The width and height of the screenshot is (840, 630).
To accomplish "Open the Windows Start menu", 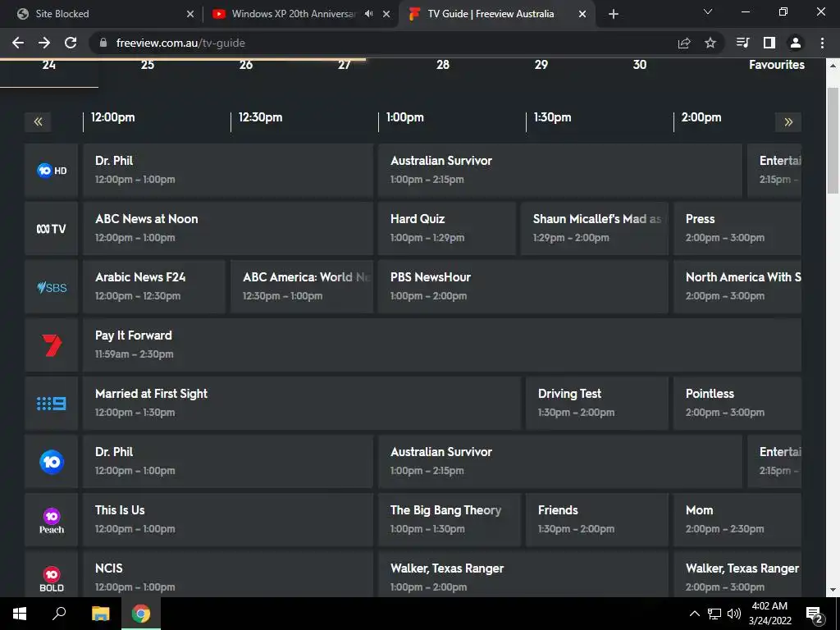I will [20, 614].
